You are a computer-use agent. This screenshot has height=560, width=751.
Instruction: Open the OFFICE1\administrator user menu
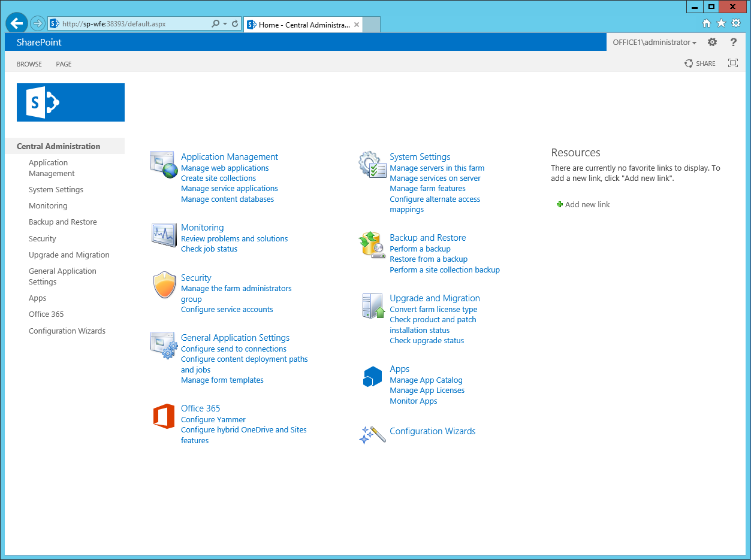click(x=655, y=43)
